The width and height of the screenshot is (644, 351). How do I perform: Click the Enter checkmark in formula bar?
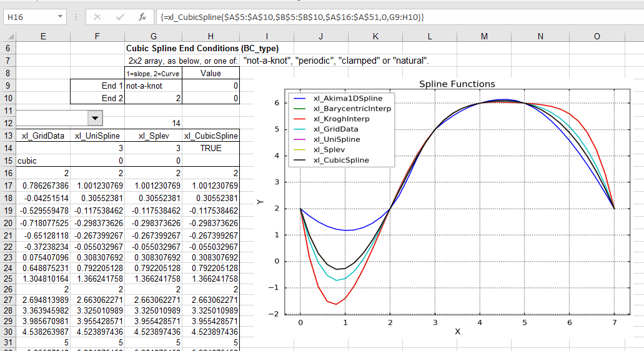click(120, 17)
